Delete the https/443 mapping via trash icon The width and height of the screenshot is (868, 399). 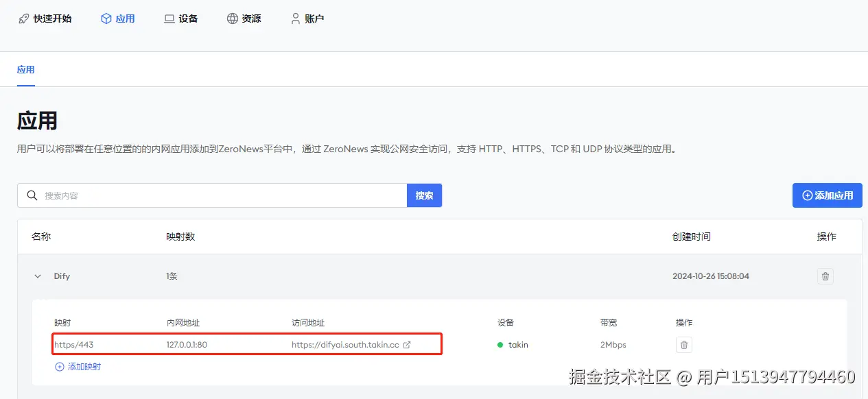pos(683,345)
